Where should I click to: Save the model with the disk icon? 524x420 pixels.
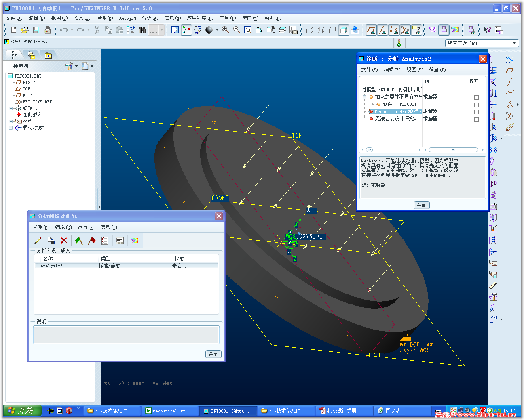pos(36,30)
